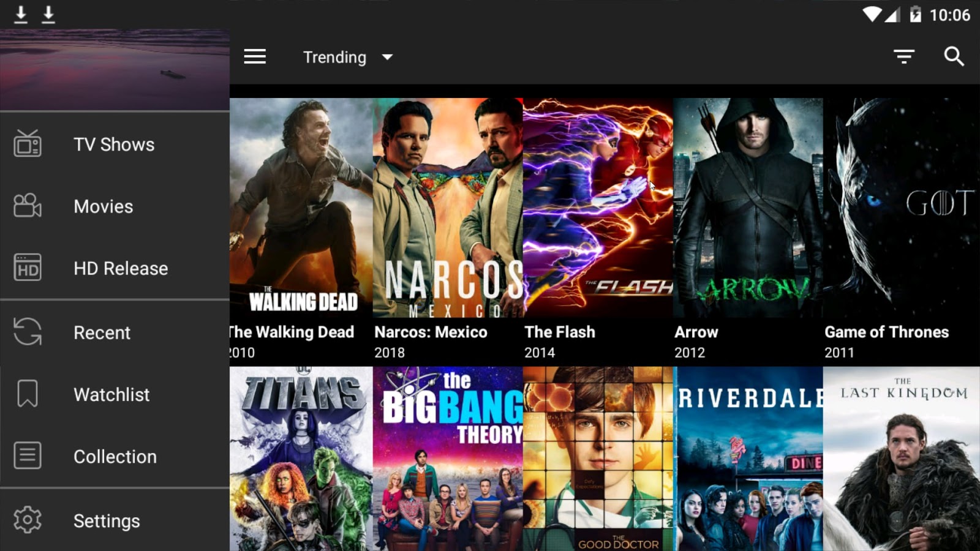Click the year 2011 under Game of Thrones
Image resolution: width=980 pixels, height=551 pixels.
tap(839, 353)
